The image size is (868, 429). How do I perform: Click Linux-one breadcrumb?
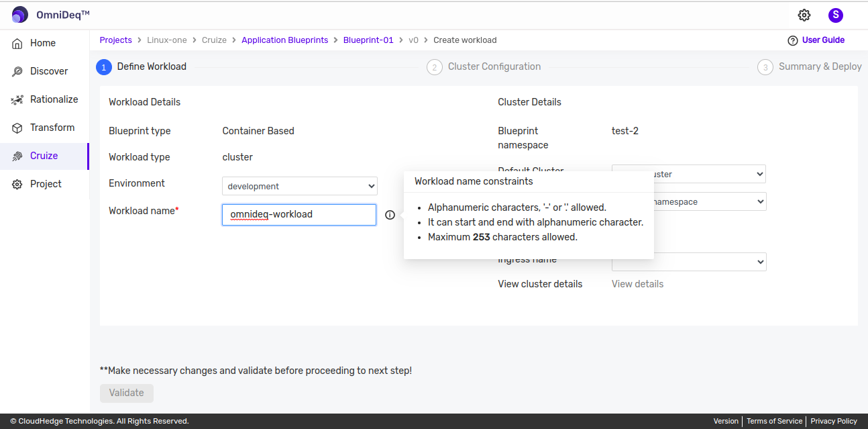coord(167,40)
